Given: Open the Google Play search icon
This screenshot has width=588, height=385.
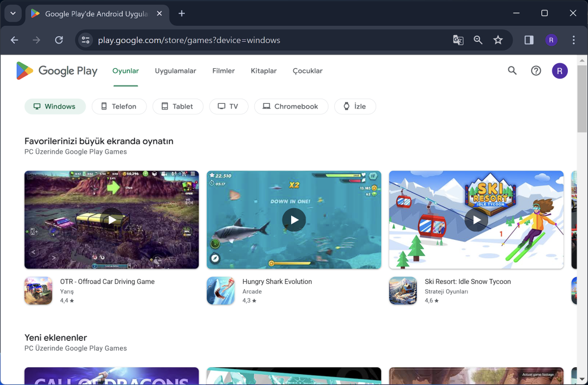Looking at the screenshot, I should 512,71.
